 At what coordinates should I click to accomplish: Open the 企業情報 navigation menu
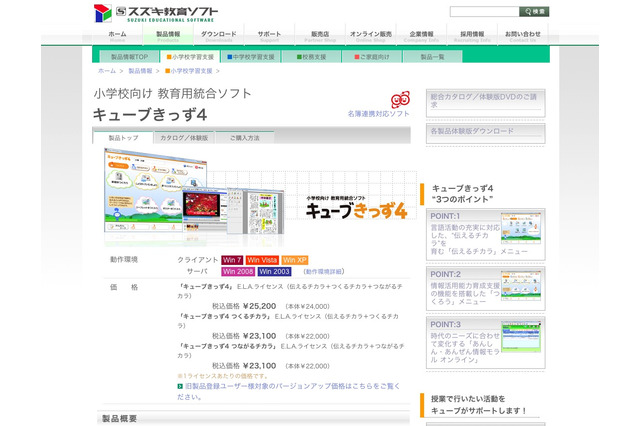coord(421,36)
